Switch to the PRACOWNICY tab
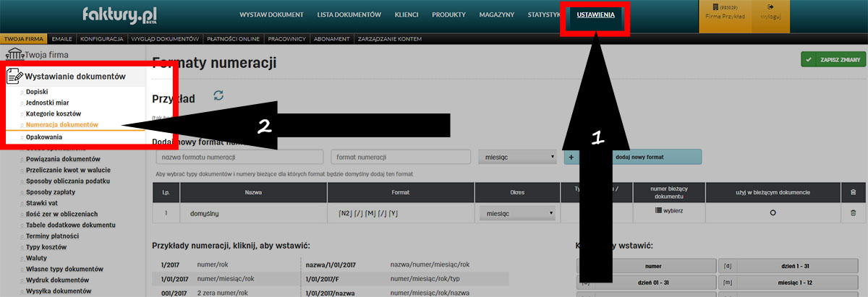 [x=286, y=38]
